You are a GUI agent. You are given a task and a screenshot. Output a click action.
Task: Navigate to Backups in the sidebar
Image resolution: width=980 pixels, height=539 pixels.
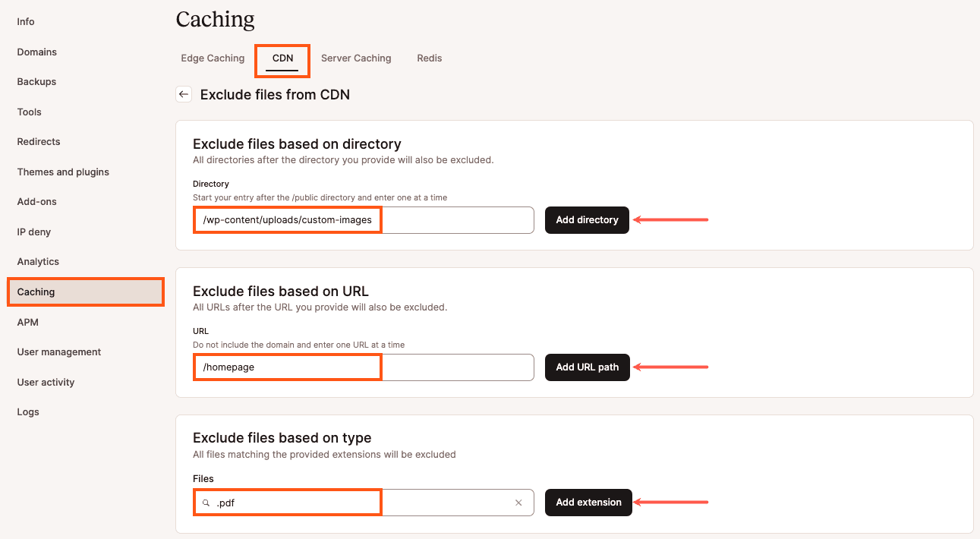coord(36,81)
